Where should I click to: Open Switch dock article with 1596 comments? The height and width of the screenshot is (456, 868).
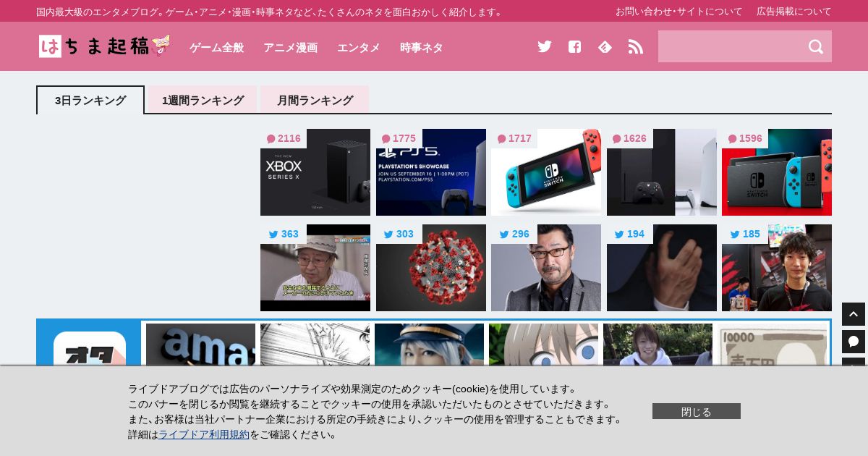click(x=777, y=172)
